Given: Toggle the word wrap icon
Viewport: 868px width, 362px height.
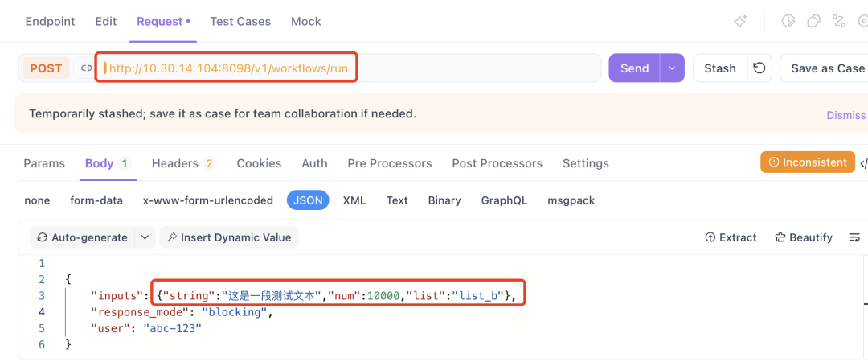Looking at the screenshot, I should pos(854,237).
